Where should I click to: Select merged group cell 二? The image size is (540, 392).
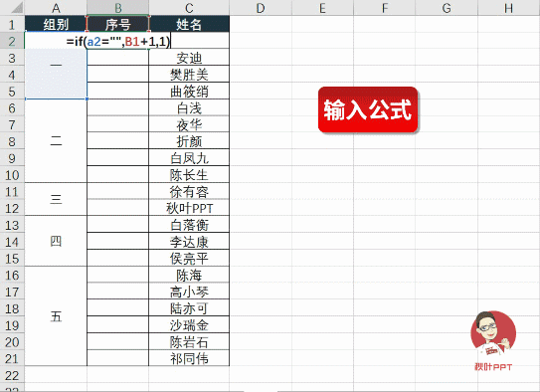pyautogui.click(x=56, y=141)
